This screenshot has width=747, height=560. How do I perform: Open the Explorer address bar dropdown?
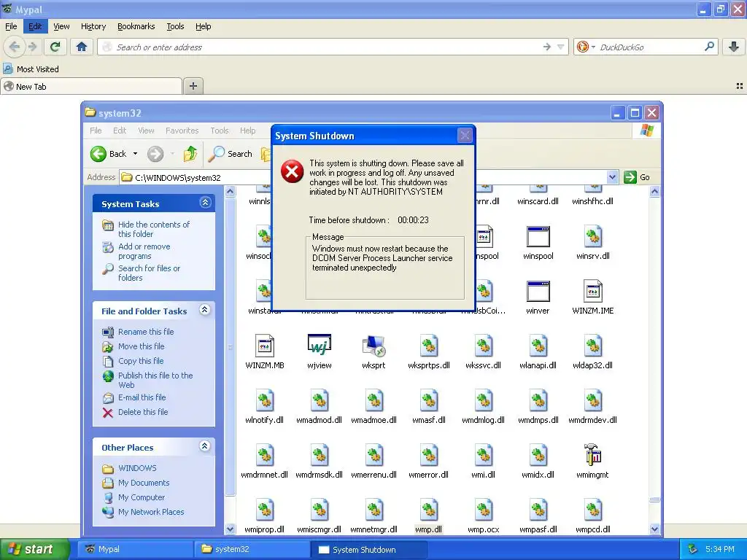[x=612, y=177]
